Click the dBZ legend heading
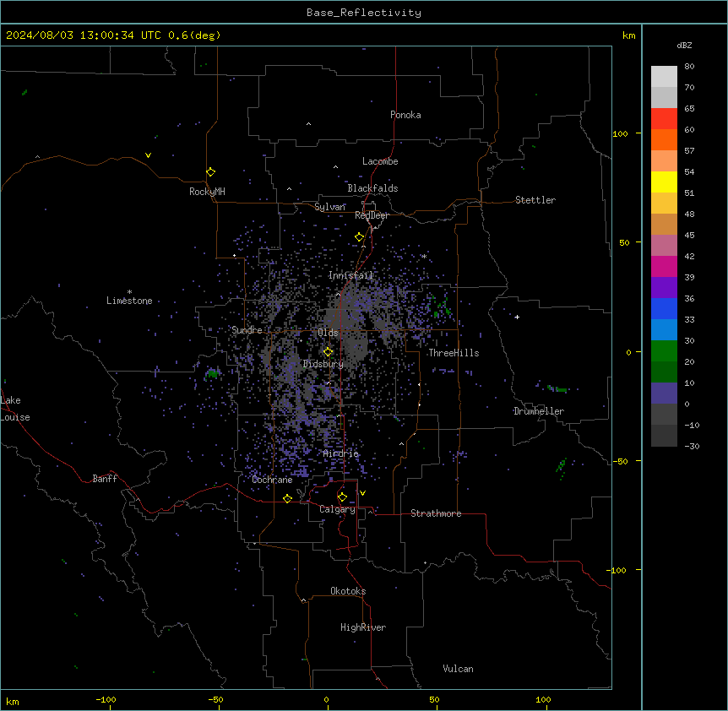This screenshot has height=711, width=728. pos(684,45)
